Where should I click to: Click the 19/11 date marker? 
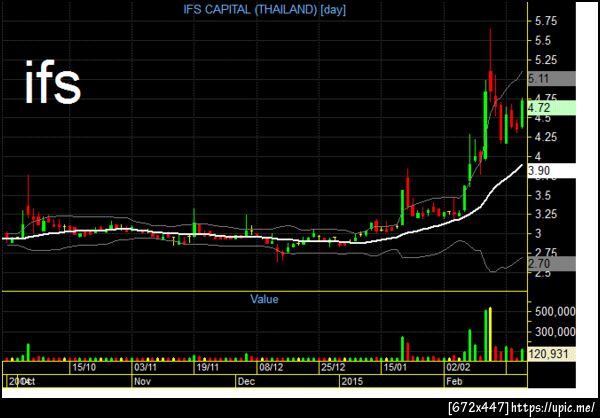click(207, 368)
